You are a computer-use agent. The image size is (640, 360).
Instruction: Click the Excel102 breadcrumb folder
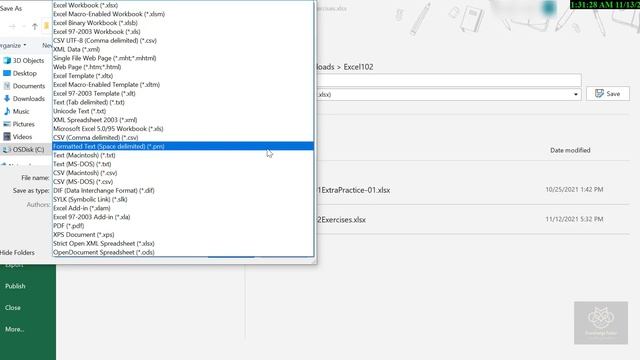(358, 67)
